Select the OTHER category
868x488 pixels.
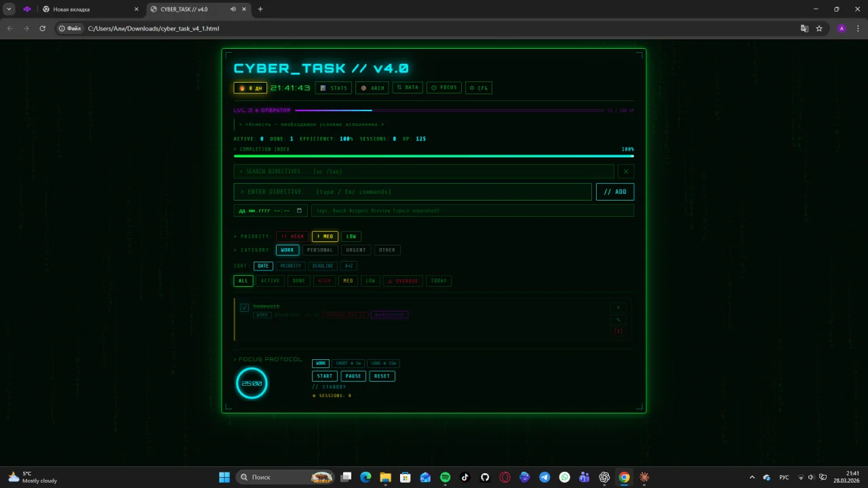tap(387, 250)
